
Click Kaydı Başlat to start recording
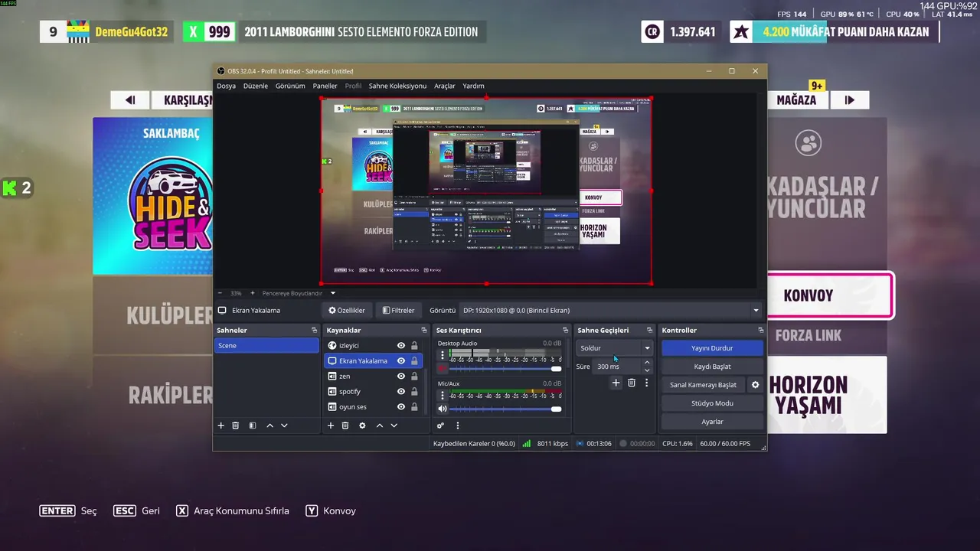[712, 367]
